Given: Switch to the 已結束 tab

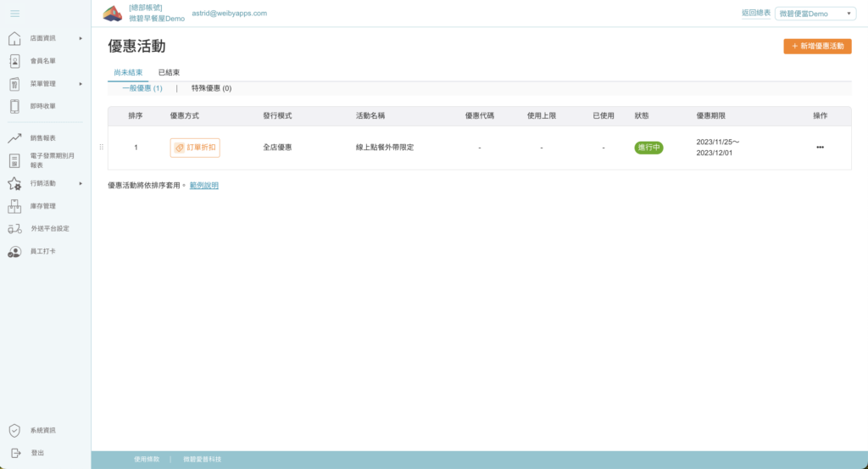Looking at the screenshot, I should (169, 73).
